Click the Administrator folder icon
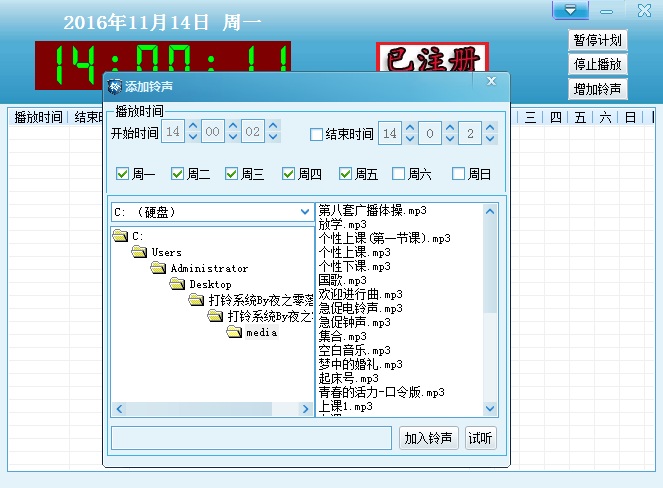 [x=158, y=269]
